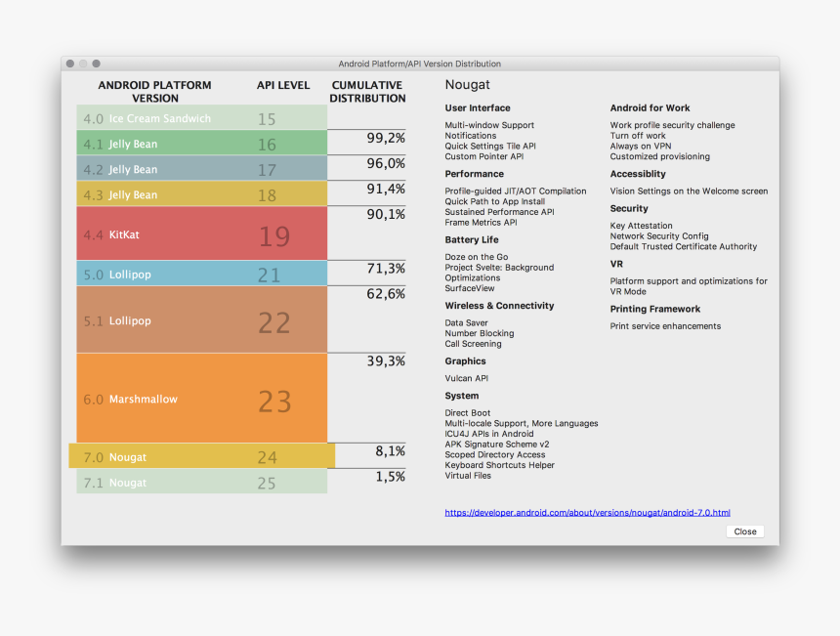Click the Always on VPN text
Image resolution: width=840 pixels, height=636 pixels.
640,146
